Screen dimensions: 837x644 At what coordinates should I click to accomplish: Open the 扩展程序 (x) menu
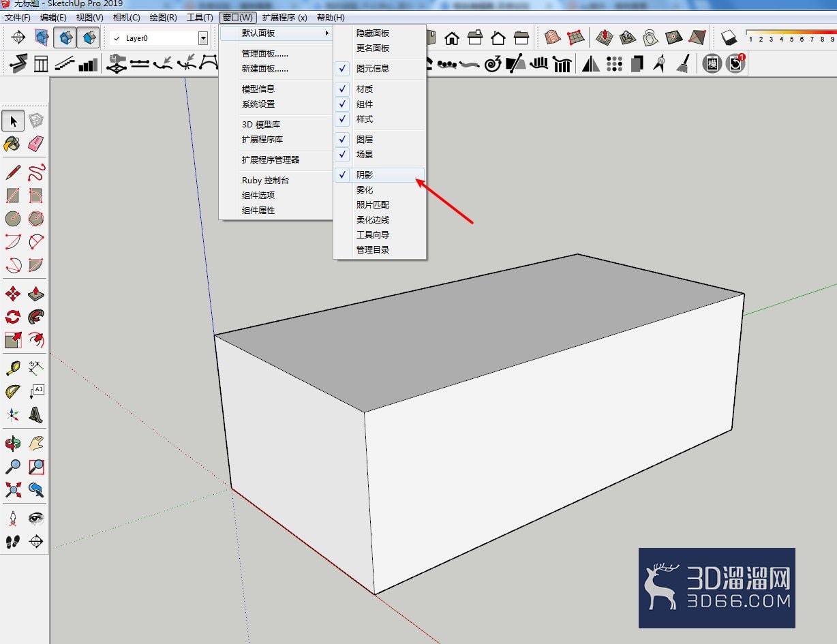coord(284,17)
